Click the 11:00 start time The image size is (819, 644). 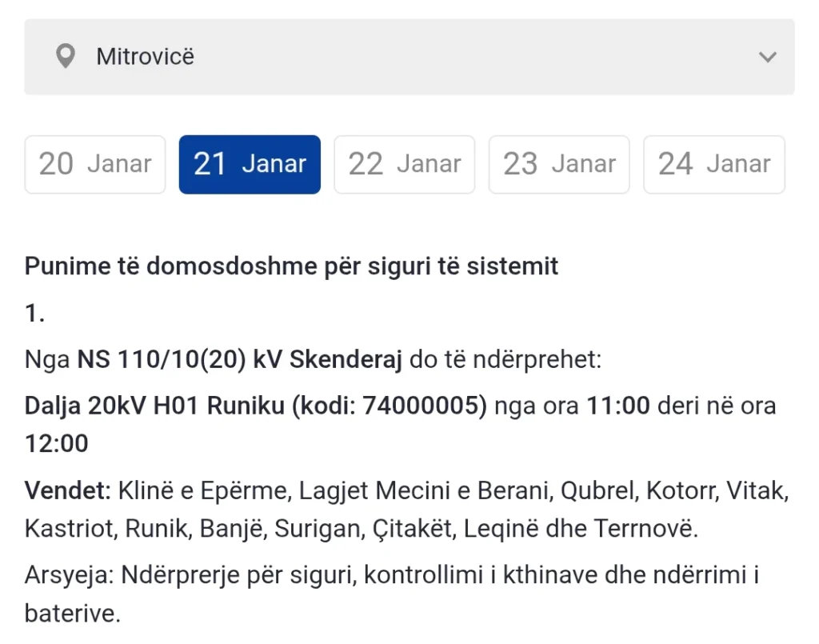(x=618, y=406)
